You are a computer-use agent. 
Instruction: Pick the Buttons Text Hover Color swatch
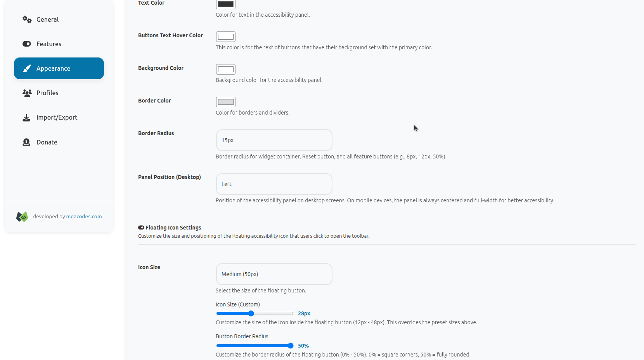(x=226, y=37)
